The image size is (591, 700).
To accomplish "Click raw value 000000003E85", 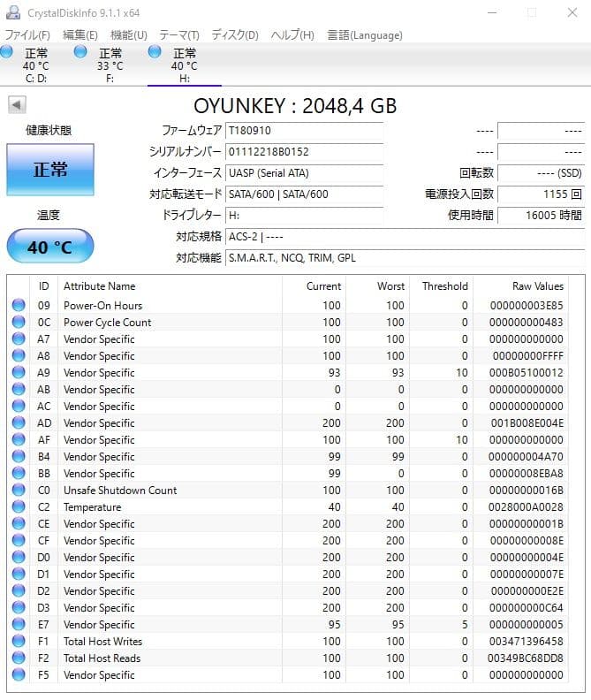I will (527, 305).
